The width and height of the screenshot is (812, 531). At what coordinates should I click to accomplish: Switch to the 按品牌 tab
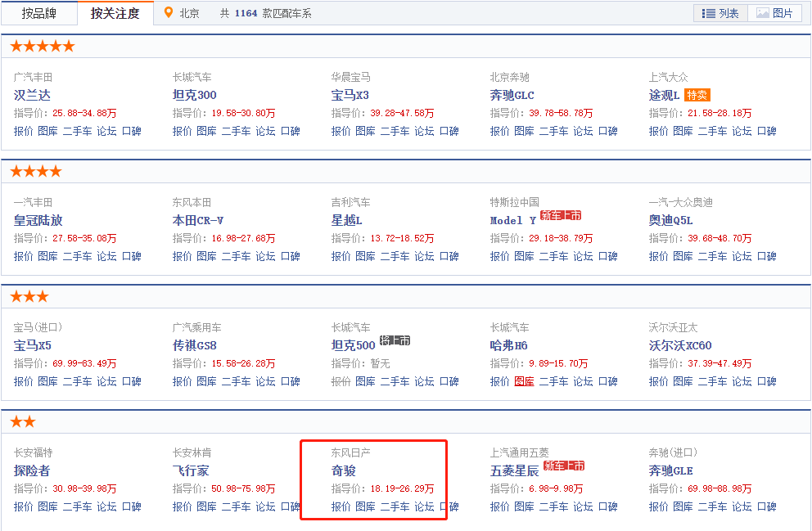[x=38, y=13]
